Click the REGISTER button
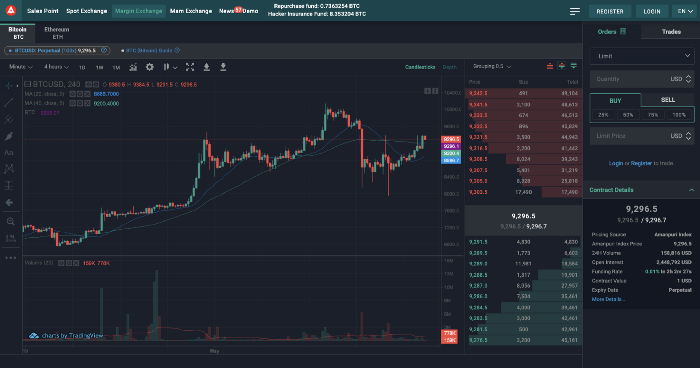Viewport: 700px width, 368px height. 610,11
